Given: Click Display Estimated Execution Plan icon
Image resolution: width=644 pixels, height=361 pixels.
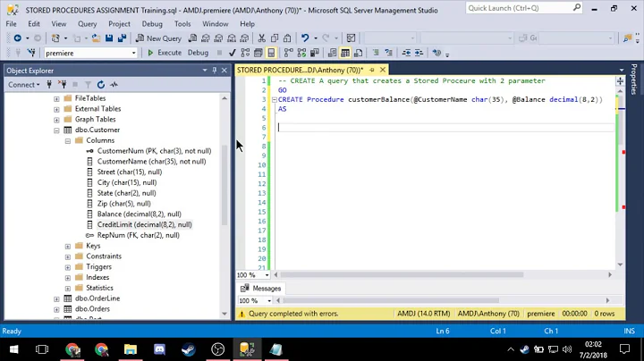Looking at the screenshot, I should pos(245,53).
